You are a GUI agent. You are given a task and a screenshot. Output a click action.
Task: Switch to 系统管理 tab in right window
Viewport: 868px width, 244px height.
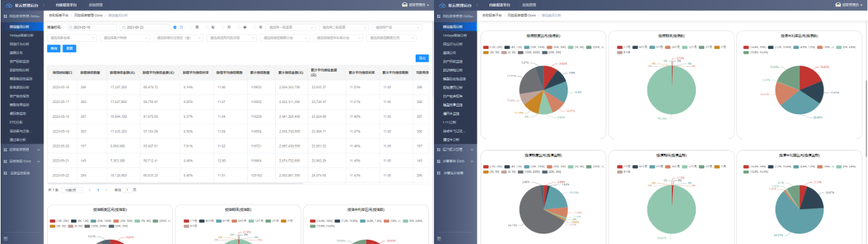pyautogui.click(x=529, y=4)
